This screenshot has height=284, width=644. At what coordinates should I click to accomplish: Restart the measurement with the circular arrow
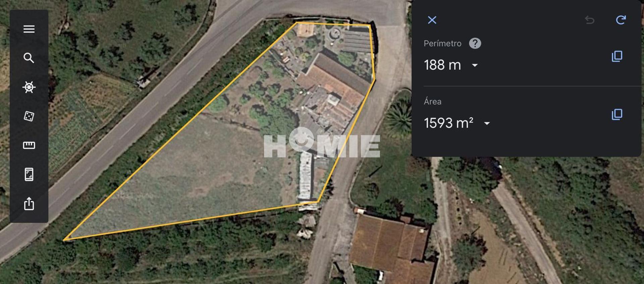(x=621, y=20)
